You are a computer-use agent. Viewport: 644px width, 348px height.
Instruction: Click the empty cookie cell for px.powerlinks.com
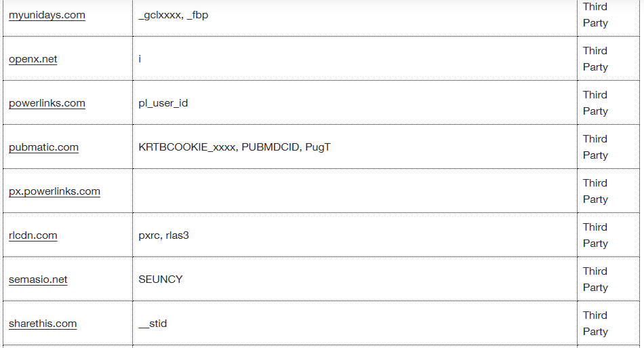pyautogui.click(x=354, y=191)
